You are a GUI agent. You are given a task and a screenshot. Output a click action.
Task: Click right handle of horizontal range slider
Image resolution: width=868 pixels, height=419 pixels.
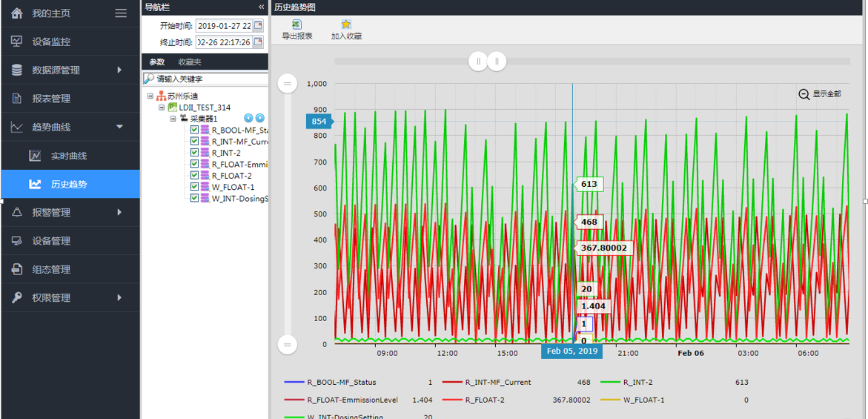click(497, 62)
